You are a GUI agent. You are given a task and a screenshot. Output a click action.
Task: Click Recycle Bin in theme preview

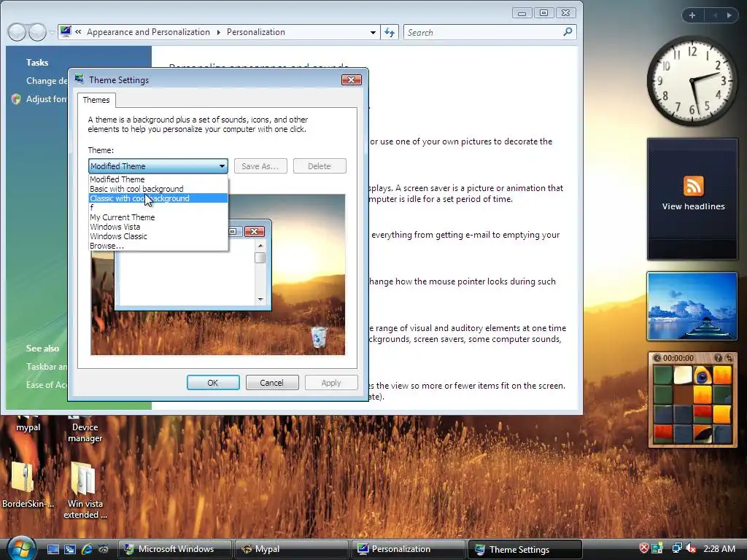pos(319,337)
